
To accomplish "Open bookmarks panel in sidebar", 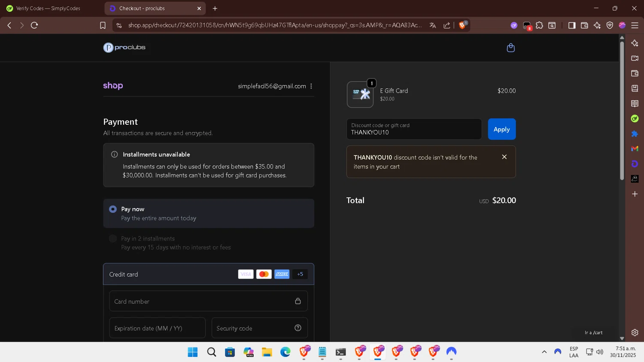I will 635,88.
